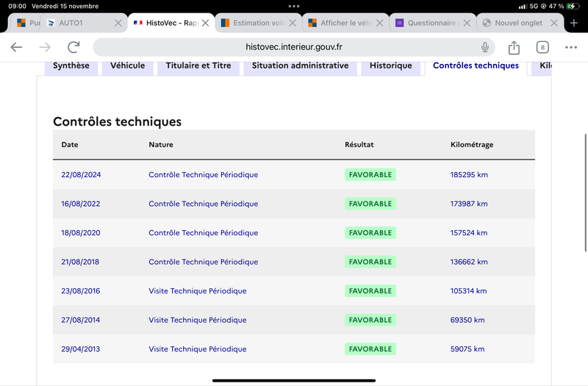
Task: Click the date 16/08/2022
Action: coord(81,204)
